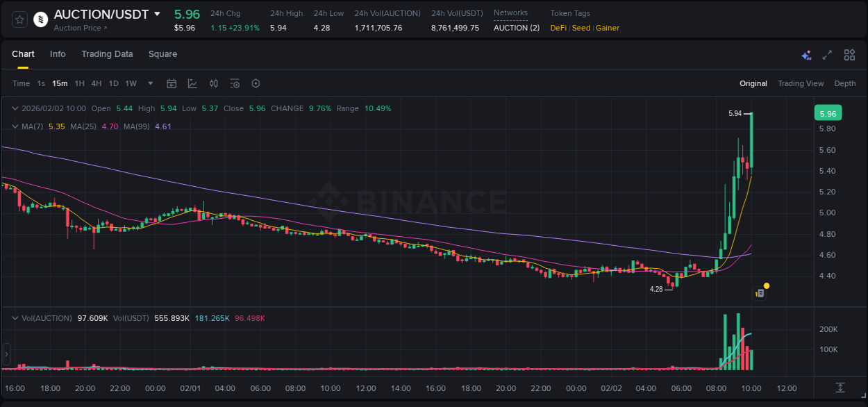This screenshot has width=868, height=407.
Task: Open chart settings via the hexagon icon
Action: (x=256, y=83)
